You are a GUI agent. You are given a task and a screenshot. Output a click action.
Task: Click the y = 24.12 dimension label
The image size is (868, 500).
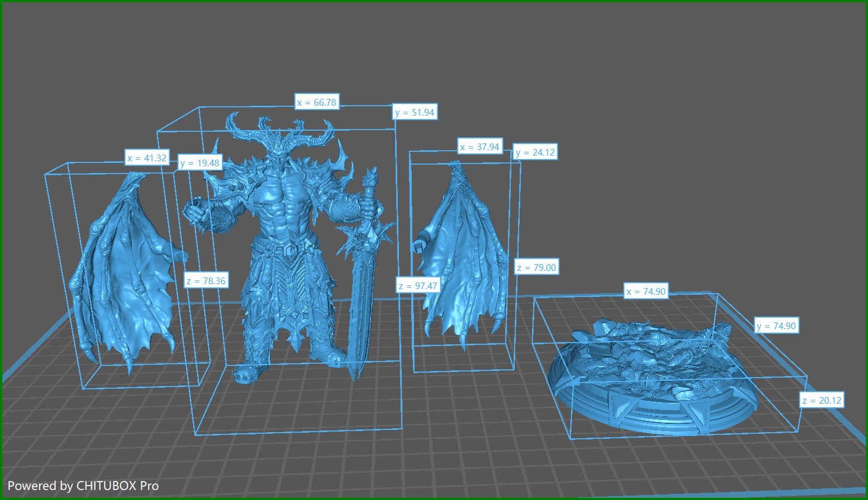coord(535,152)
